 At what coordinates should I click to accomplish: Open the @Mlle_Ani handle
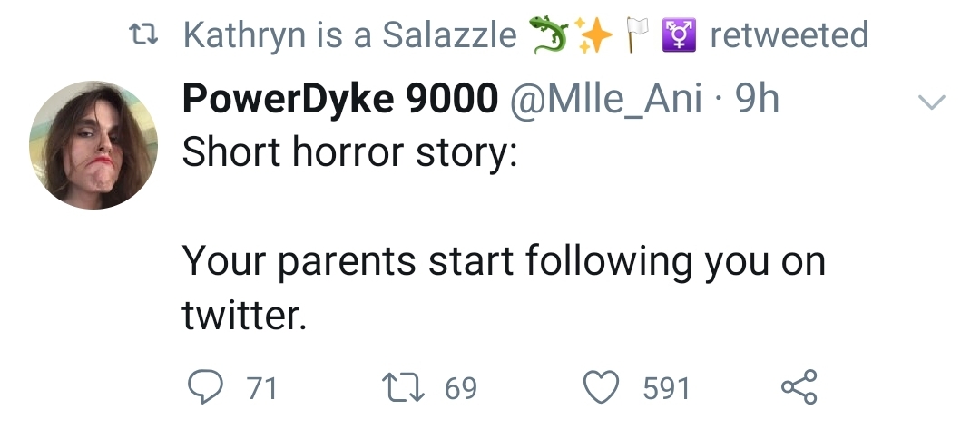click(606, 99)
